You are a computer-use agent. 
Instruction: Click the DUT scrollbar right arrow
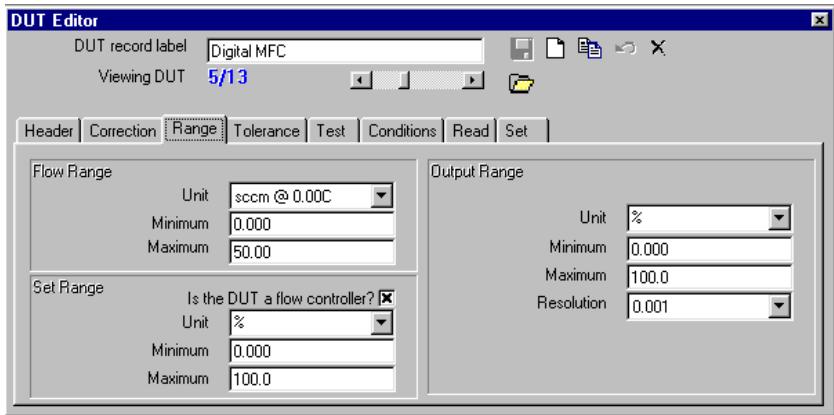473,81
